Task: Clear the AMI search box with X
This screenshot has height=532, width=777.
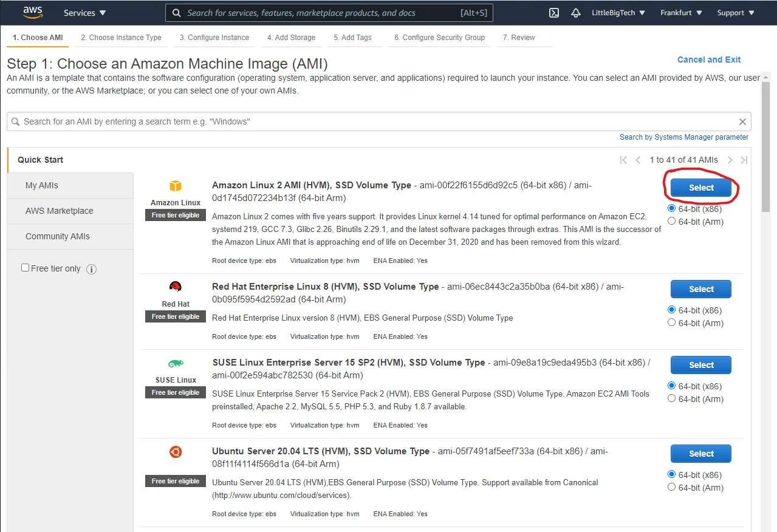Action: point(742,121)
